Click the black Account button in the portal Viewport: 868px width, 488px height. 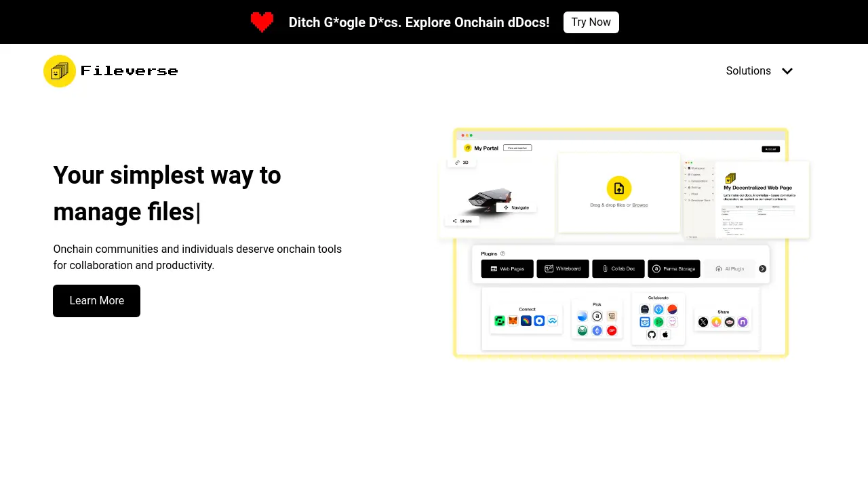[x=770, y=149]
